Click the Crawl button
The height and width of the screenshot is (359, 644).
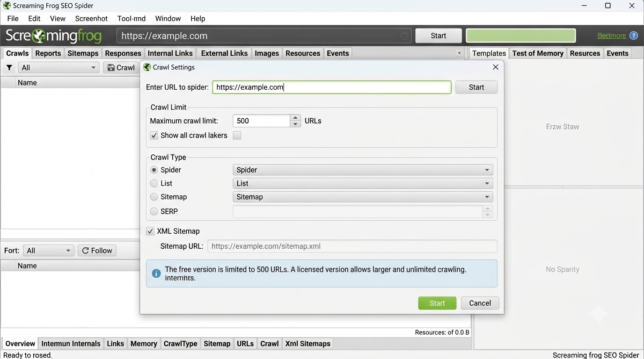(x=121, y=68)
